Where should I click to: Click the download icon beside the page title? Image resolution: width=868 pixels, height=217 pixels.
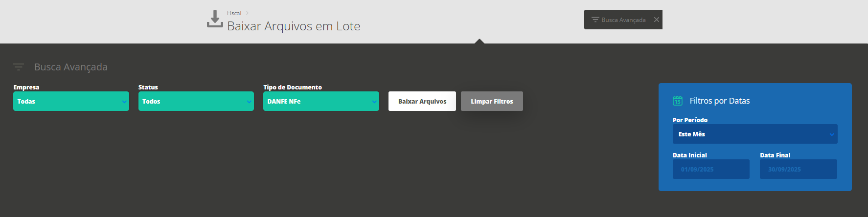pyautogui.click(x=215, y=19)
